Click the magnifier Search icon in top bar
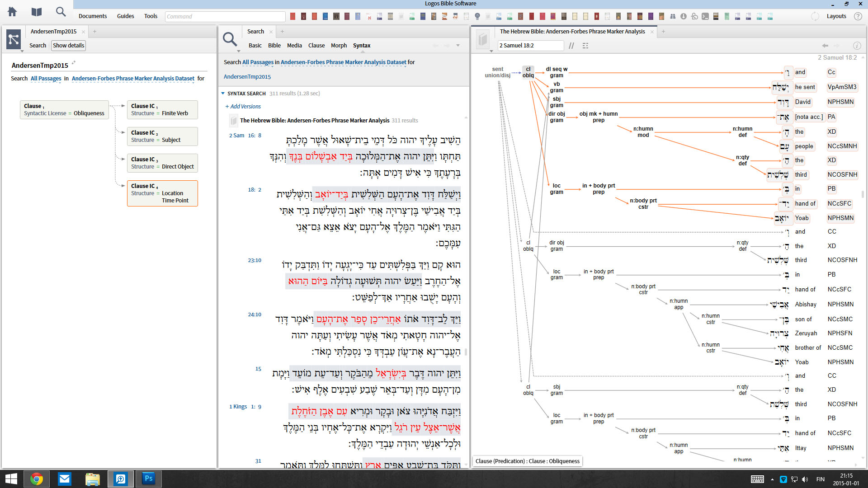This screenshot has width=868, height=488. point(61,12)
